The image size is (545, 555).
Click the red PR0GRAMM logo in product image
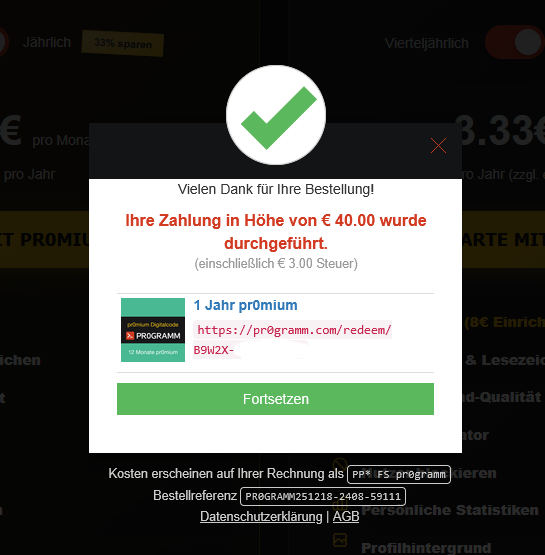pos(130,336)
